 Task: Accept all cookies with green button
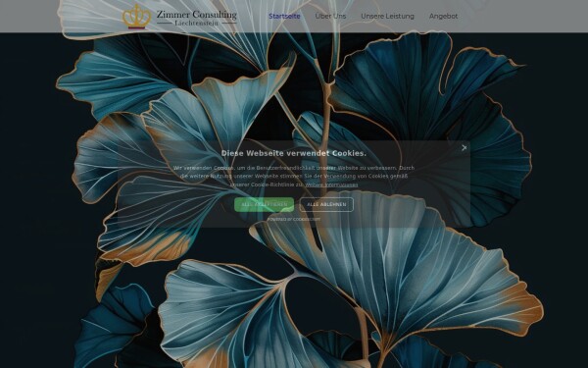pyautogui.click(x=264, y=204)
